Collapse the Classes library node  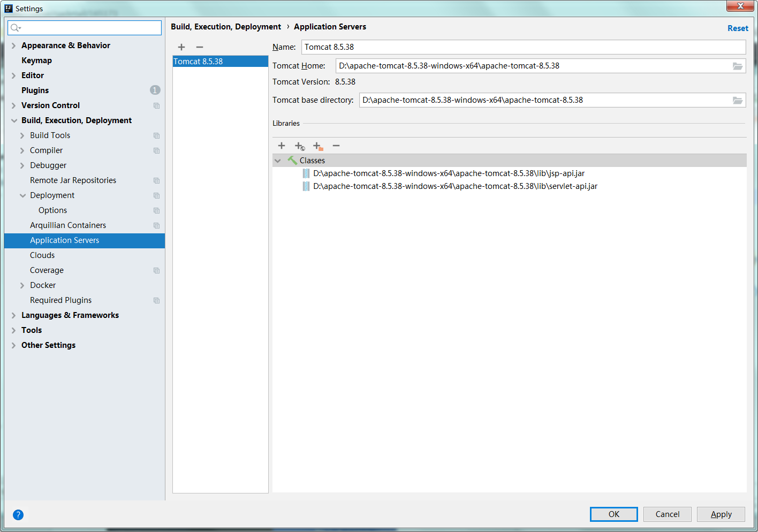(278, 161)
